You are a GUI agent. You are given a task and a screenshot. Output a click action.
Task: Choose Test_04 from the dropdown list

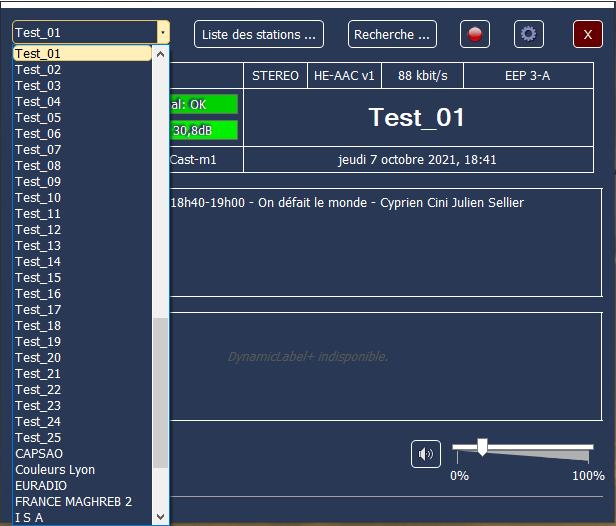pyautogui.click(x=82, y=102)
